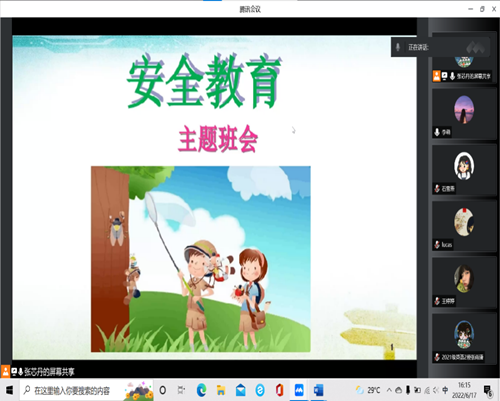Expand the hidden system tray icons
This screenshot has width=500, height=401.
coord(389,390)
